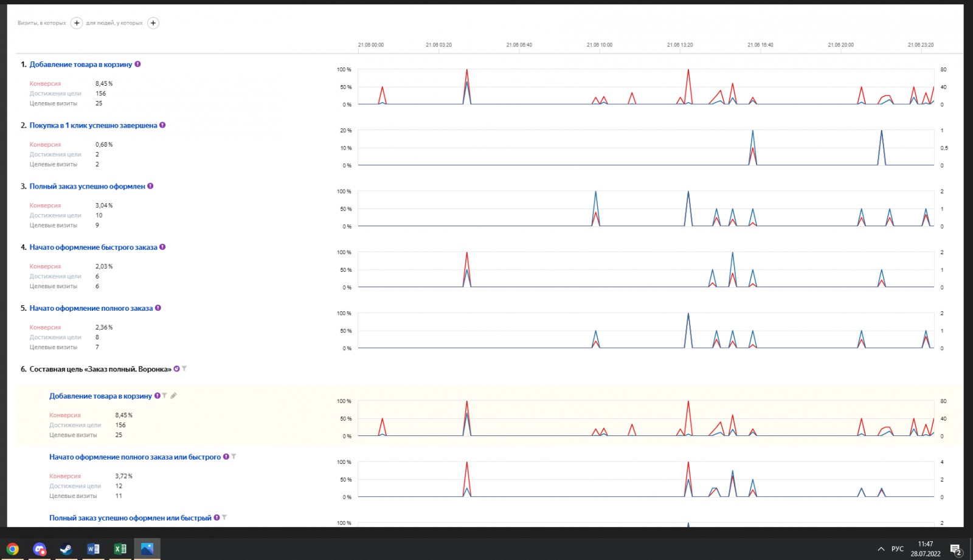Click the label 'для людей, у которых'
The height and width of the screenshot is (560, 973).
pos(114,23)
